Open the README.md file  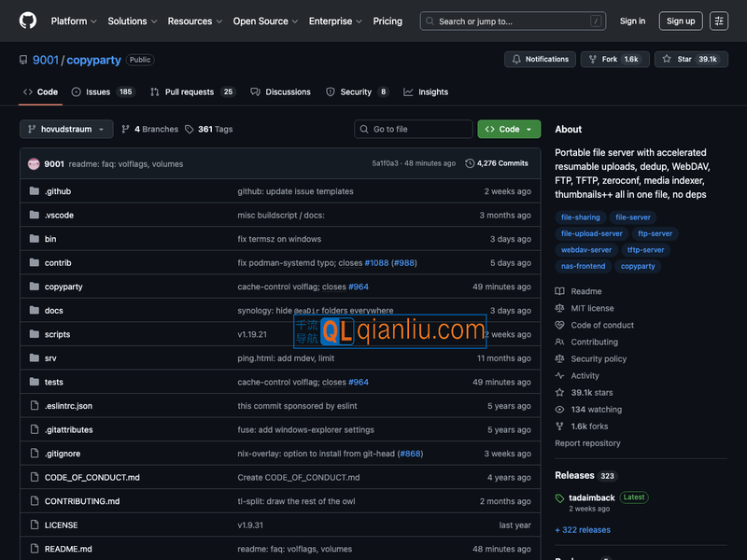click(x=68, y=549)
